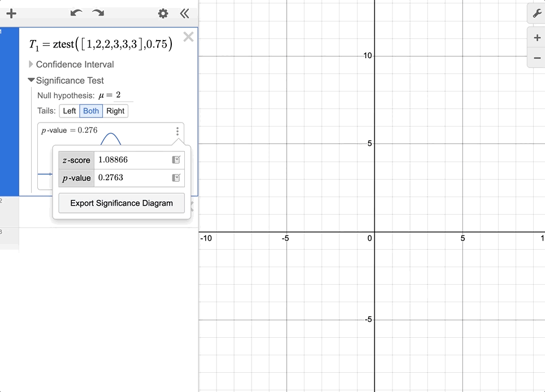Collapse the expressions panel with the chevron icon
The width and height of the screenshot is (545, 392).
point(185,13)
